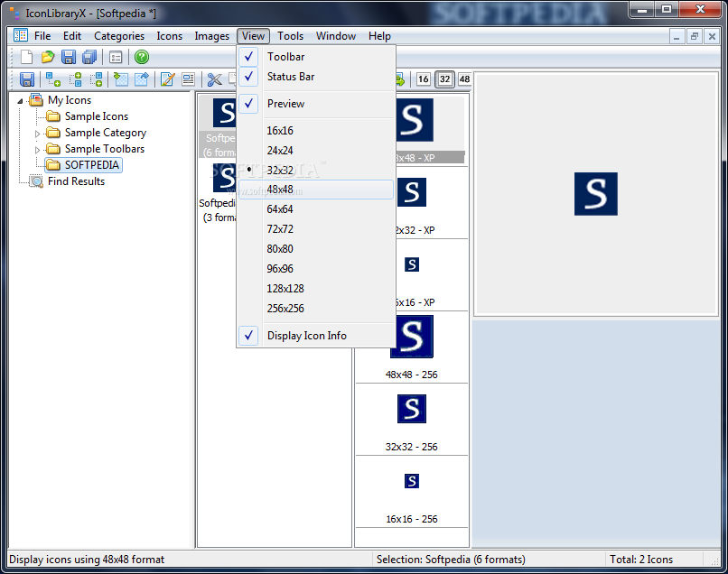Viewport: 728px width, 574px height.
Task: Choose 128x128 from the View menu
Action: pyautogui.click(x=316, y=289)
